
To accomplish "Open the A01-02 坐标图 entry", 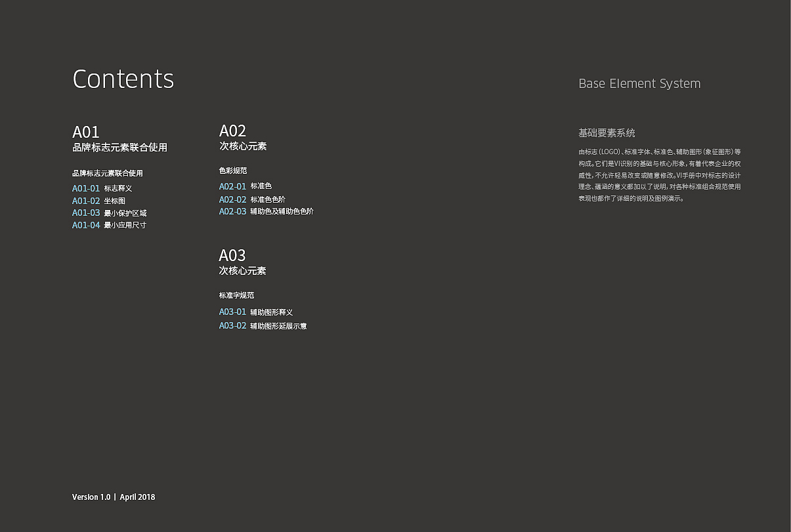I will [98, 201].
